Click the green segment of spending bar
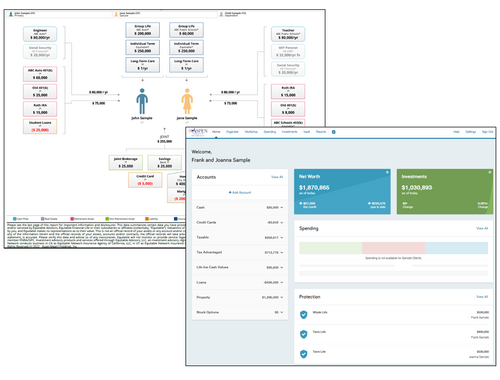 click(x=330, y=248)
